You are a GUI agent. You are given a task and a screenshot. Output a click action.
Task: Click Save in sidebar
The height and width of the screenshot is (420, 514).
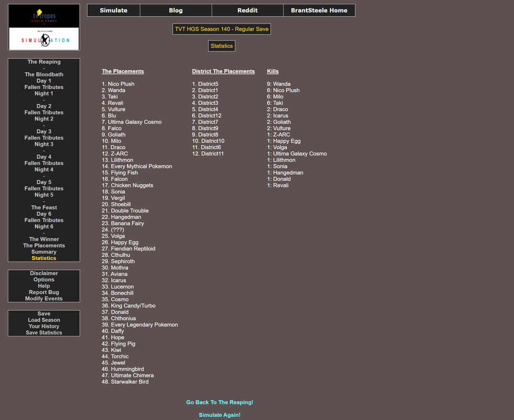pyautogui.click(x=44, y=313)
